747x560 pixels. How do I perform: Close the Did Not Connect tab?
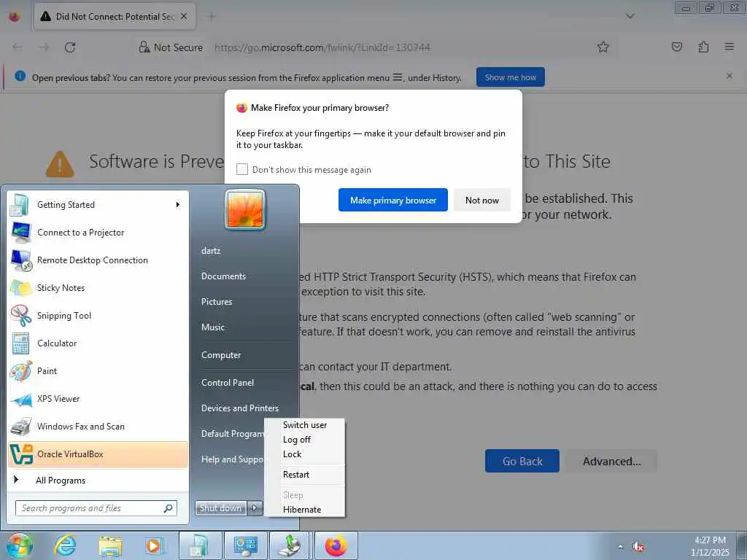tap(184, 16)
